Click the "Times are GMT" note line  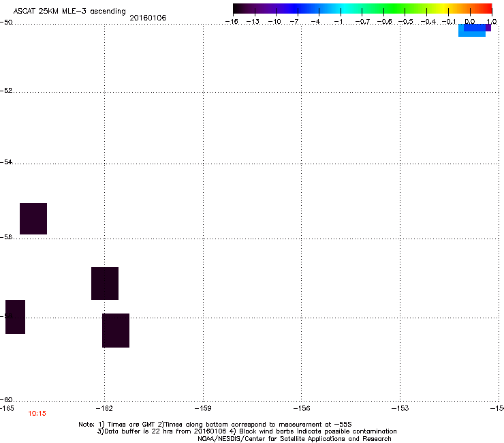pyautogui.click(x=215, y=425)
